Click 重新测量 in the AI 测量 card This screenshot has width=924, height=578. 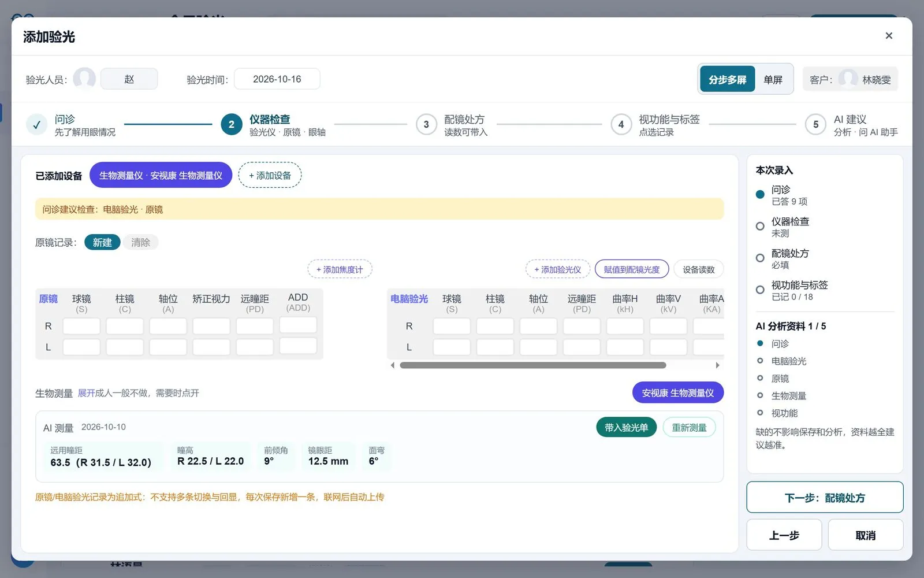click(689, 427)
